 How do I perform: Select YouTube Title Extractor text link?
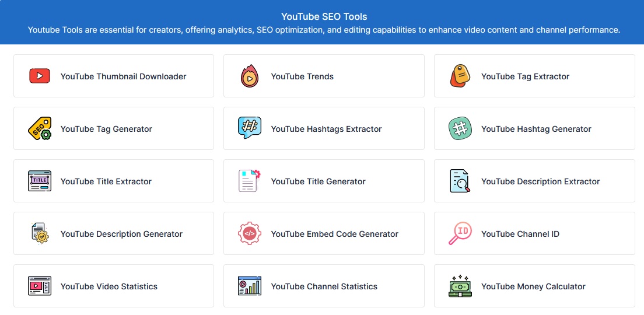(x=106, y=181)
